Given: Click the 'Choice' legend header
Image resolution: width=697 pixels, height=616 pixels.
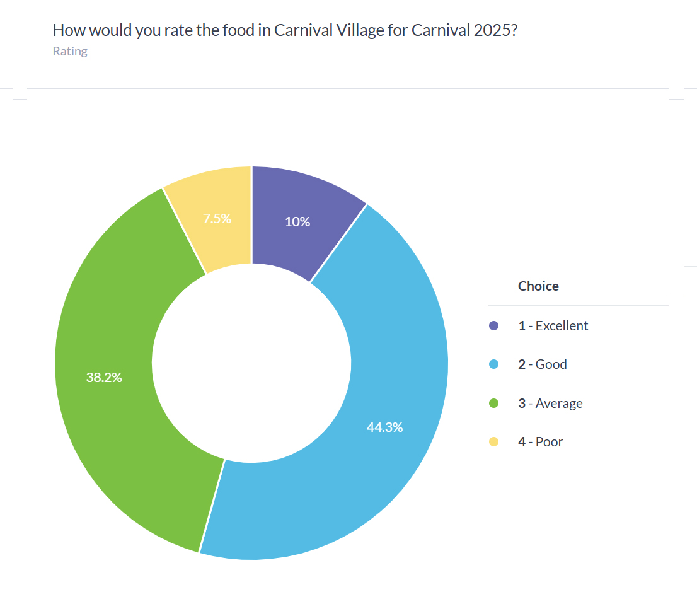Looking at the screenshot, I should (538, 286).
